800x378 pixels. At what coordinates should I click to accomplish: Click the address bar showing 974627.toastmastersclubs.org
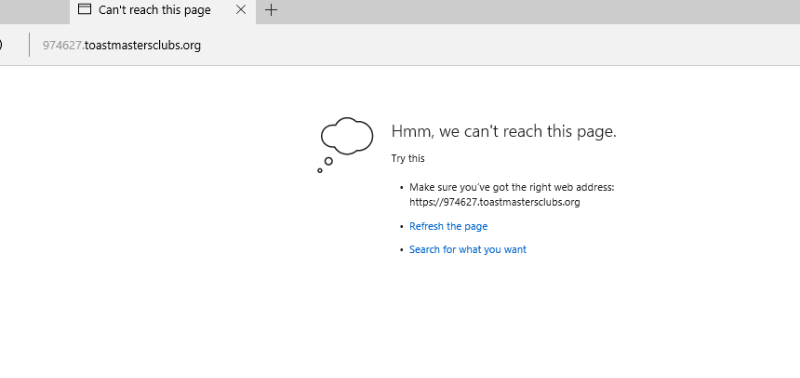pyautogui.click(x=121, y=45)
